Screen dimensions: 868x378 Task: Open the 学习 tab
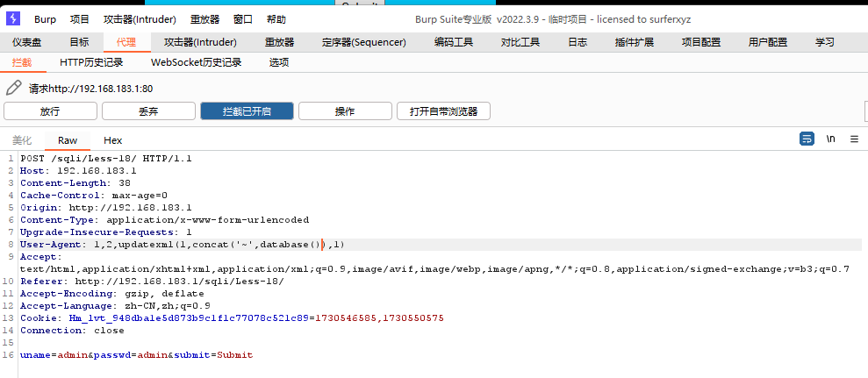(x=824, y=42)
